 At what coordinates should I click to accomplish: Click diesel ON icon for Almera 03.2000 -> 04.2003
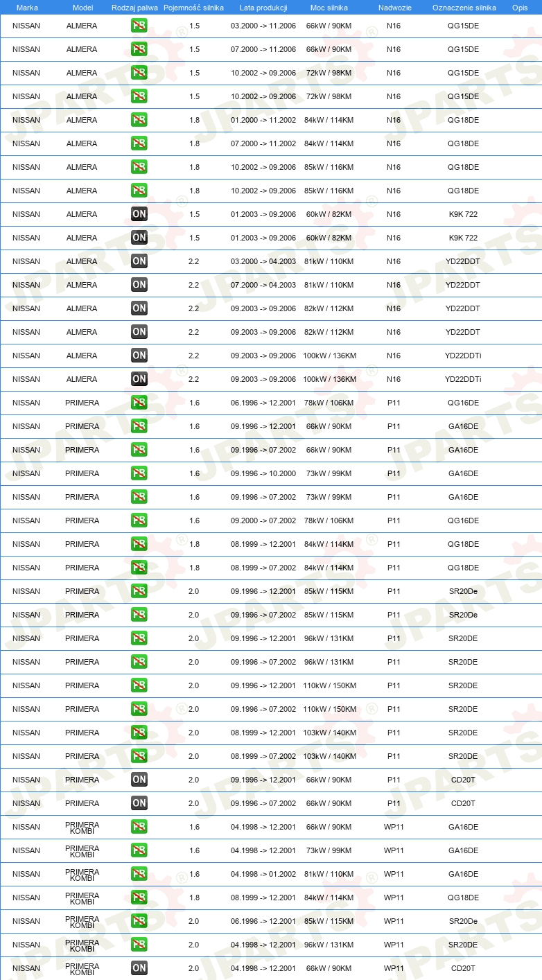tap(139, 261)
